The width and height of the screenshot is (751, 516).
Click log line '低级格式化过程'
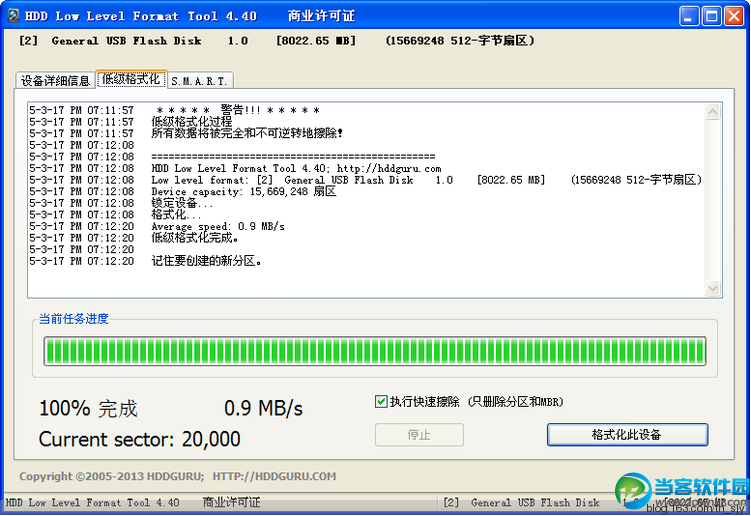tap(192, 122)
